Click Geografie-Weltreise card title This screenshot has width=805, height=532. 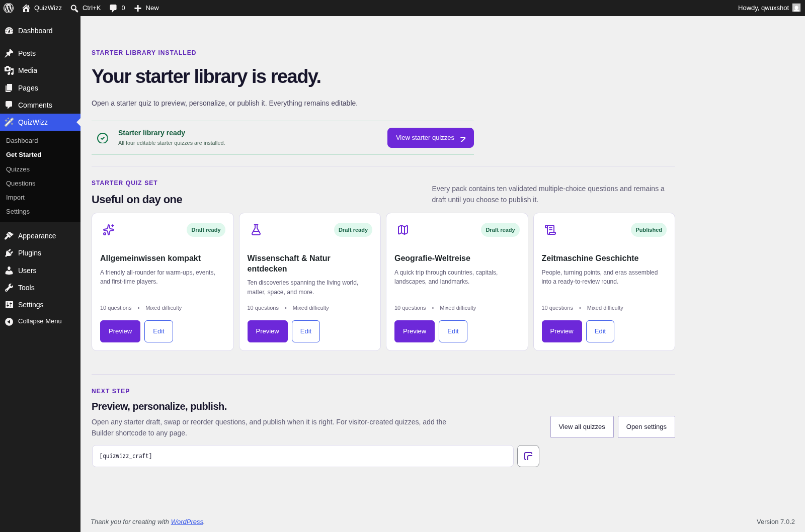tap(432, 258)
